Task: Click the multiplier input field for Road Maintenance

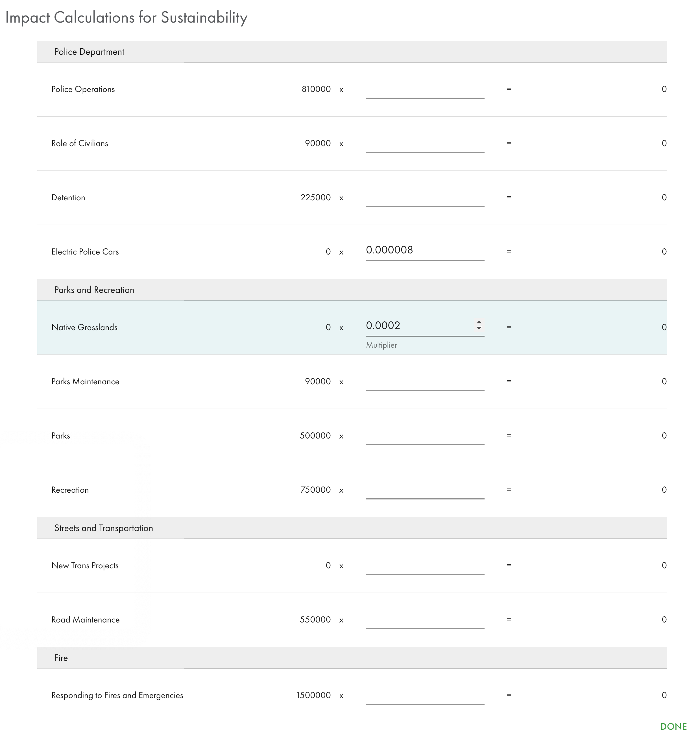Action: tap(424, 619)
